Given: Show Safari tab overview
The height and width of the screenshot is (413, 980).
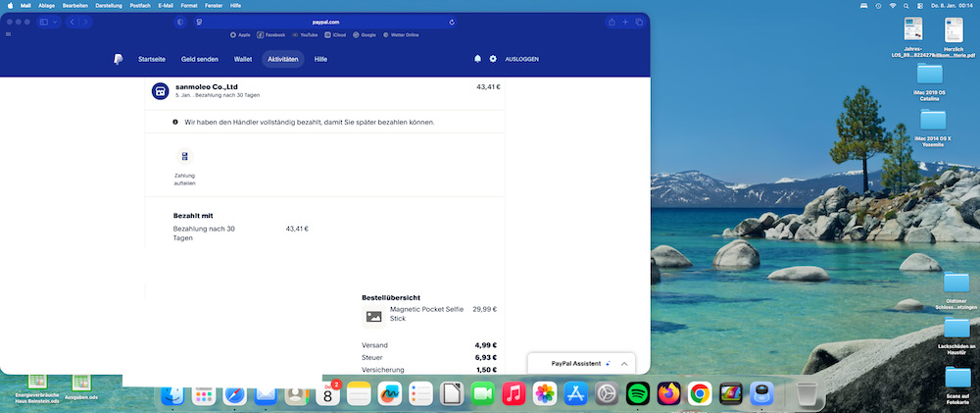Looking at the screenshot, I should pyautogui.click(x=639, y=22).
